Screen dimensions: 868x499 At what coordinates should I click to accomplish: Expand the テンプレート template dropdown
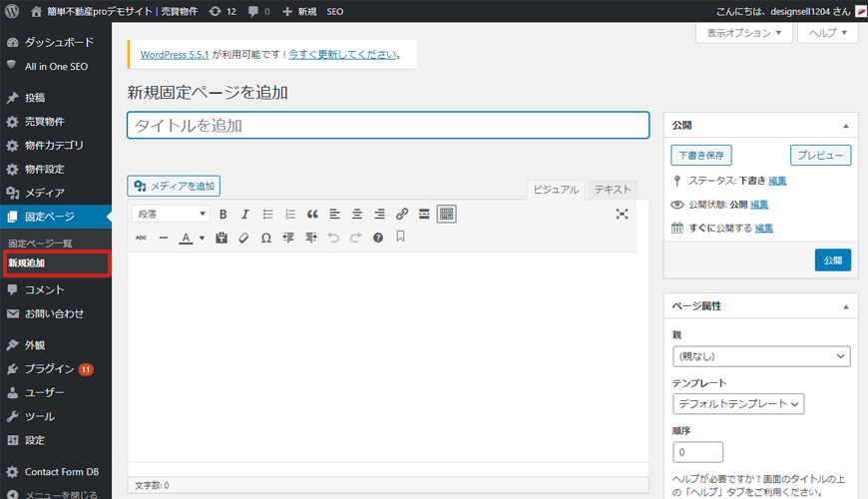738,404
